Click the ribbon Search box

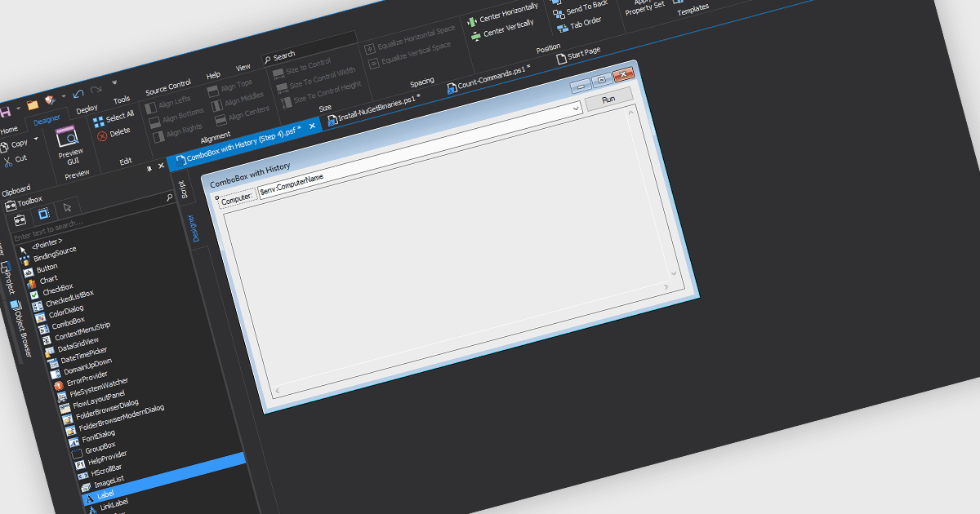click(308, 50)
